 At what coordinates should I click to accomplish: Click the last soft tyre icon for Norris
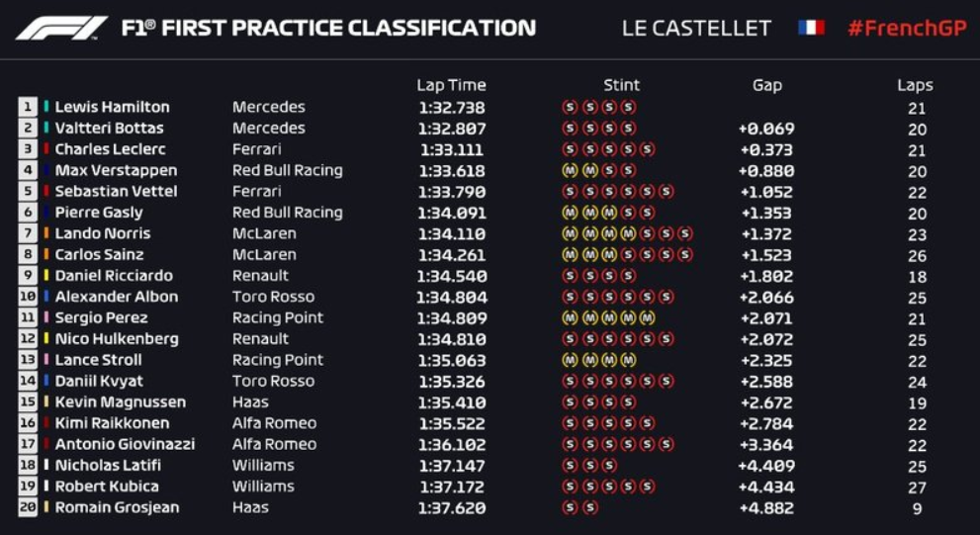click(685, 233)
